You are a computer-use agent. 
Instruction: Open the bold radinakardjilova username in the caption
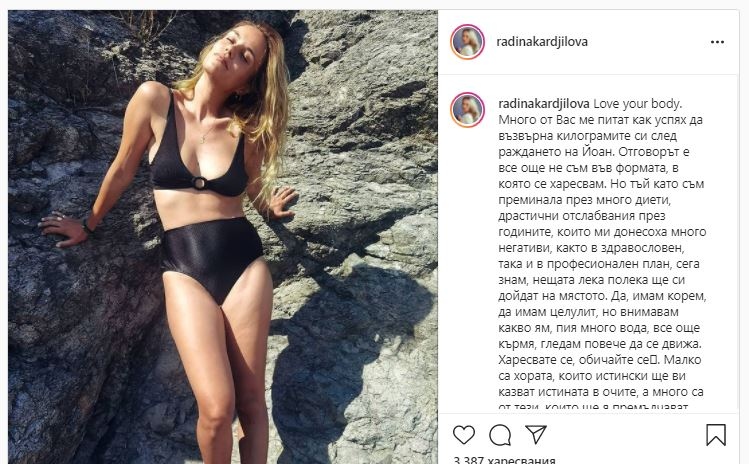tap(544, 104)
